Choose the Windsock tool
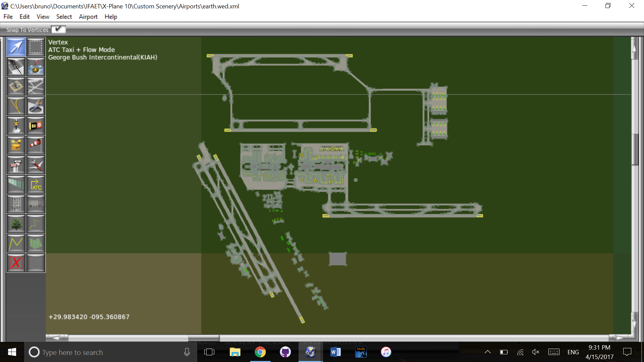 (x=36, y=145)
